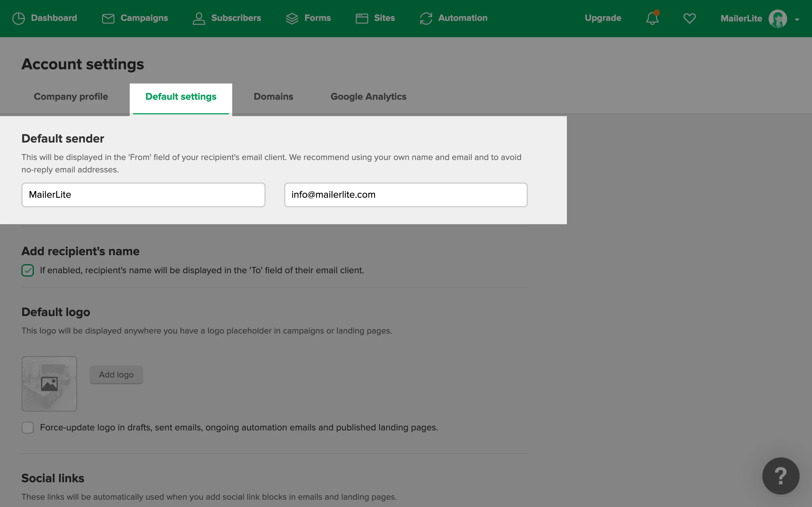Open the question mark help bubble

tap(780, 475)
